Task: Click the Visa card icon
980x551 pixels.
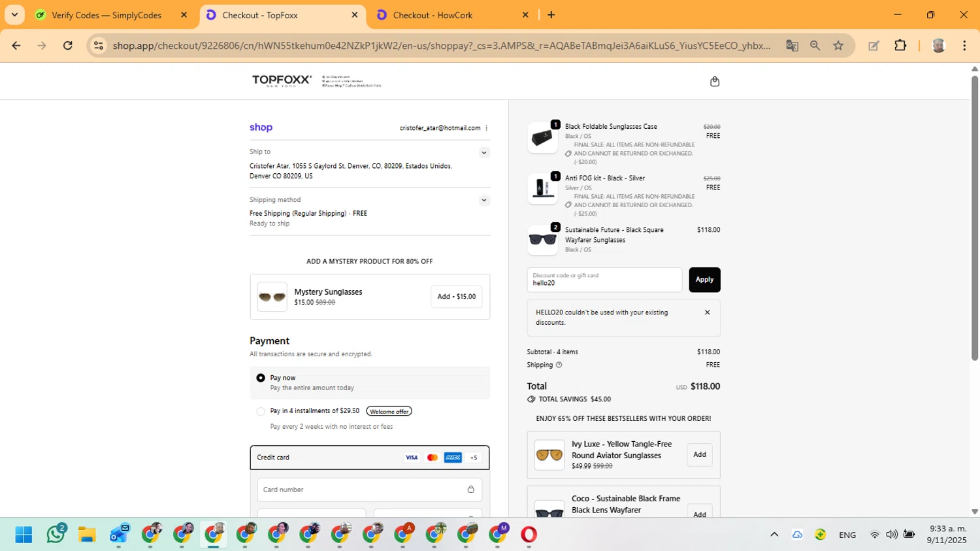Action: coord(412,458)
